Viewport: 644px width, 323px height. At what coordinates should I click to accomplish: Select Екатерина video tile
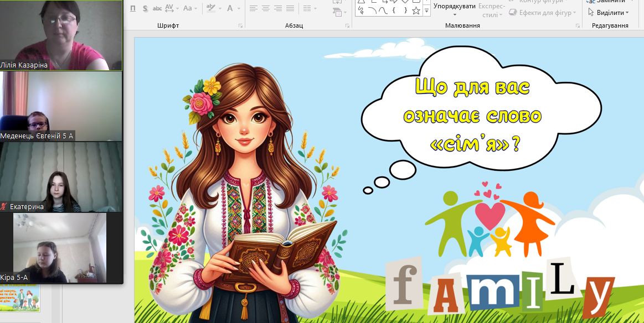(61, 177)
